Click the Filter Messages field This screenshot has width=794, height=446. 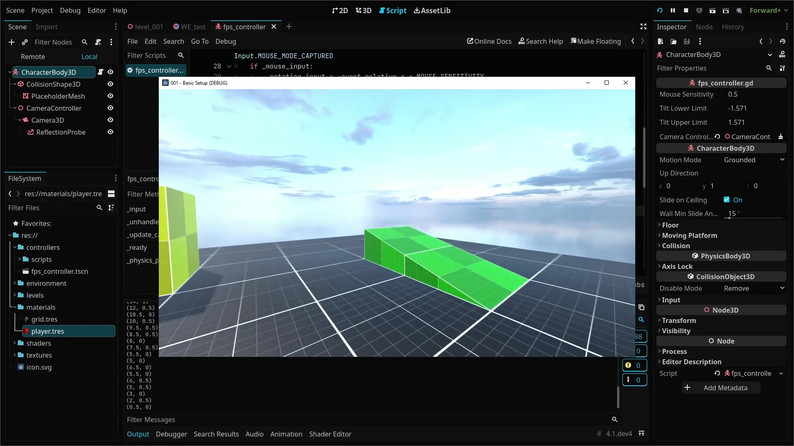tap(367, 420)
